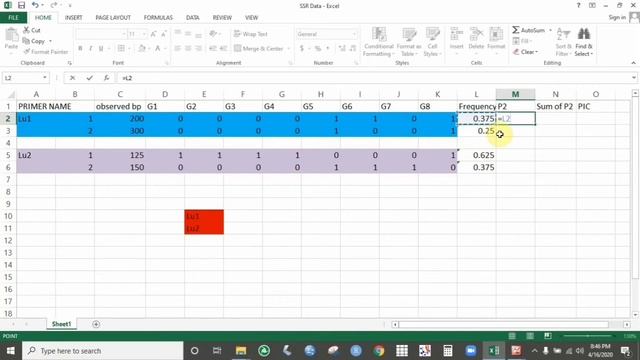Adjust the zoom slider
Screen dimensions: 640x360
[x=588, y=336]
